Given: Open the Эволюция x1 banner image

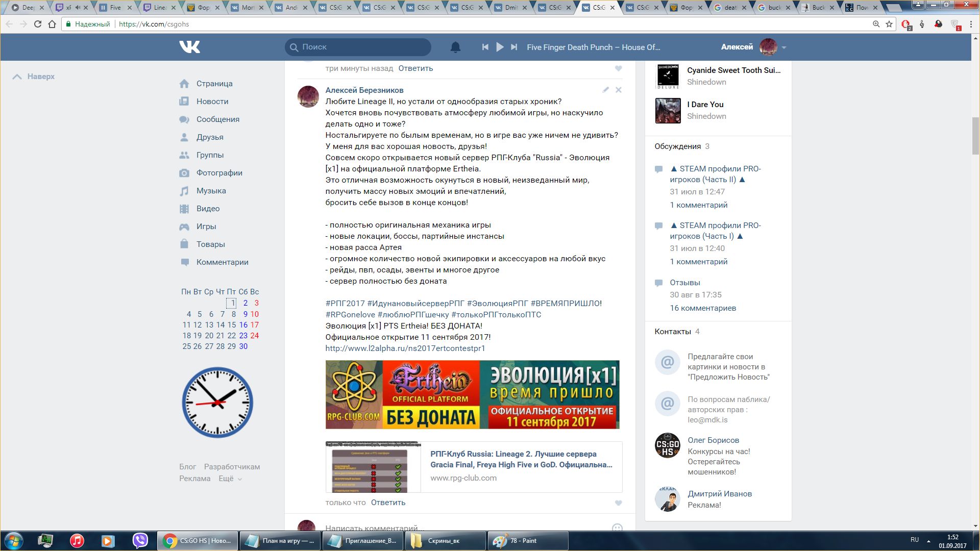Looking at the screenshot, I should click(x=472, y=394).
